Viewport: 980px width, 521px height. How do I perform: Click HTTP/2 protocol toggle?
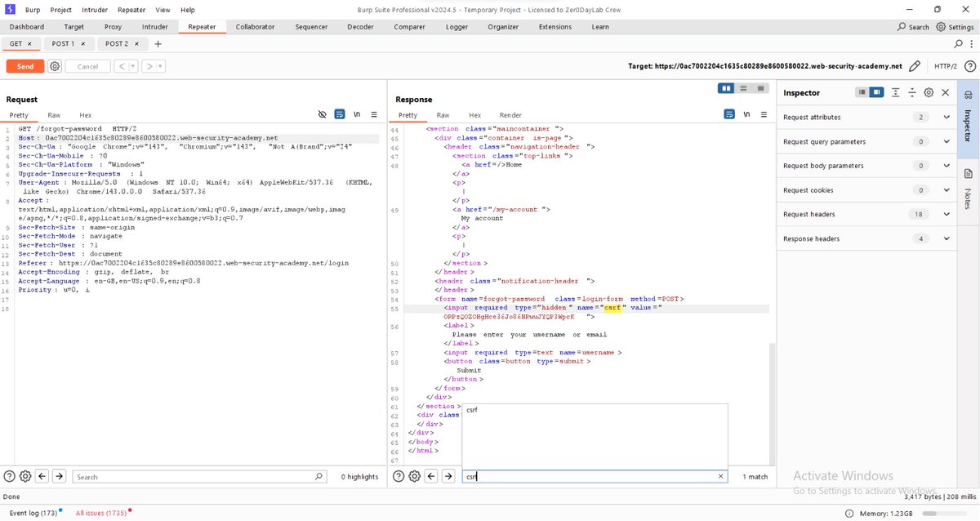[945, 66]
